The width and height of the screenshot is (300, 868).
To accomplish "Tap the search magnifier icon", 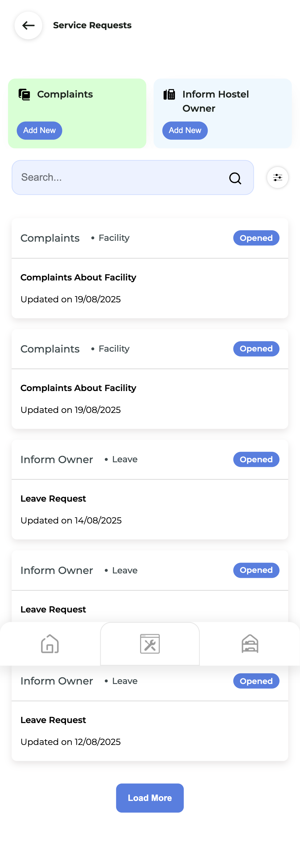I will tap(235, 178).
